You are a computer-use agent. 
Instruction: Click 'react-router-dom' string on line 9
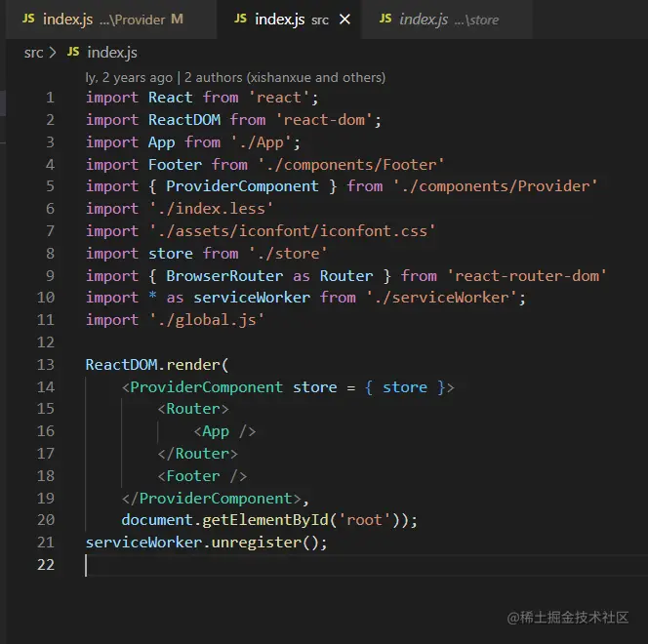tap(527, 275)
